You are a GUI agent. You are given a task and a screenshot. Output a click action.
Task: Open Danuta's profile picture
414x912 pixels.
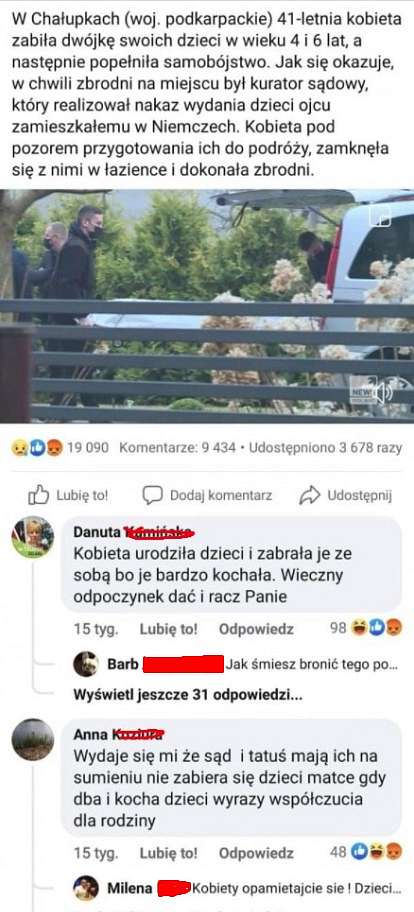click(33, 537)
